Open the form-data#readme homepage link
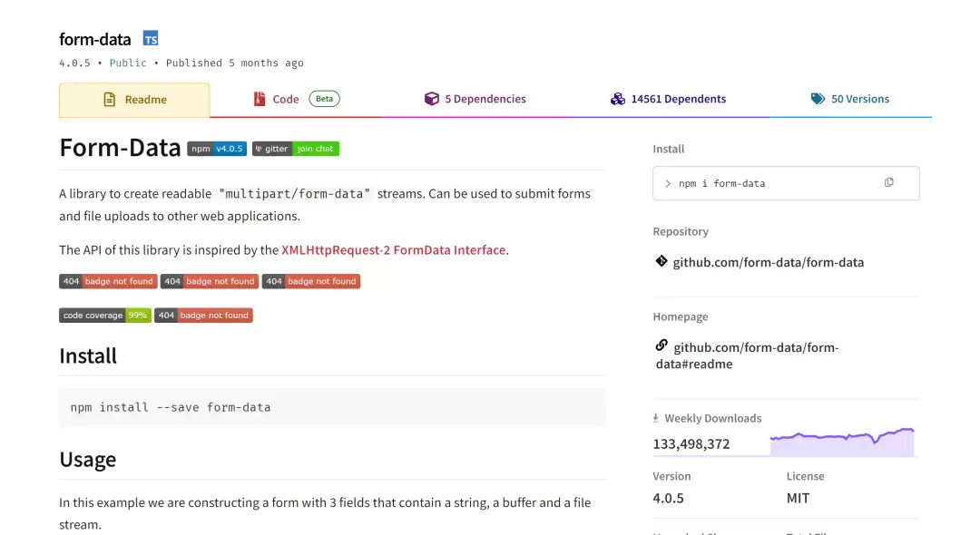 [x=746, y=355]
